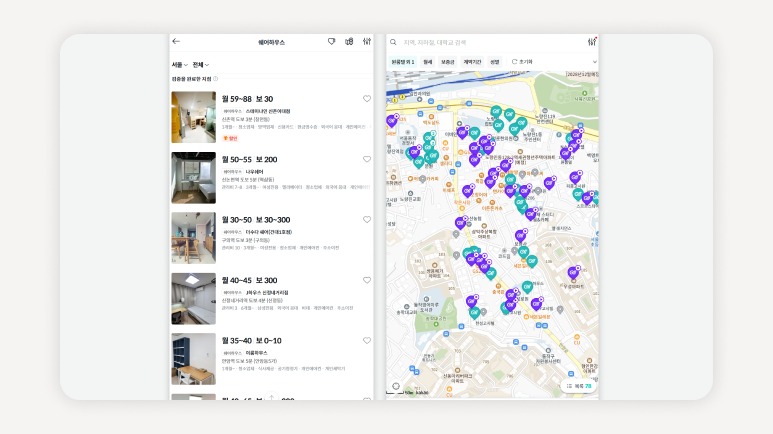Click the search magnifier icon above the map
The width and height of the screenshot is (773, 434).
[393, 42]
